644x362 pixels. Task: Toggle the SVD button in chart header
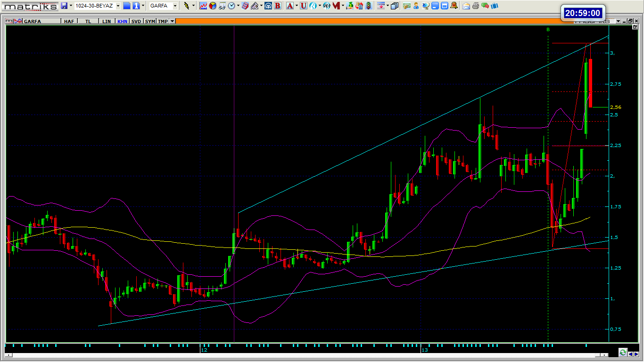[x=136, y=21]
